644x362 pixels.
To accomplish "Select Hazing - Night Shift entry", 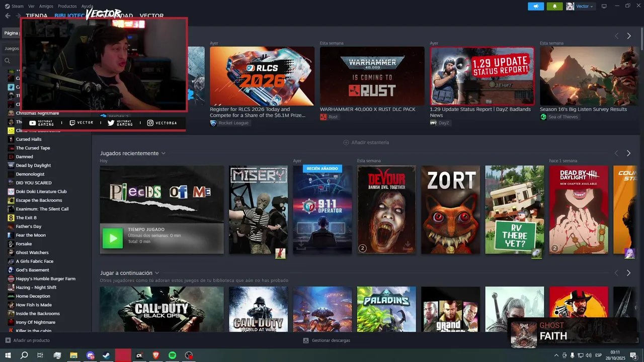I will [x=36, y=287].
